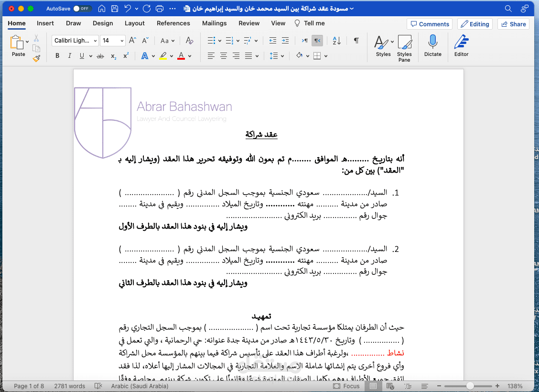The width and height of the screenshot is (539, 392).
Task: Expand multilevel list dropdown arrow
Action: [x=256, y=41]
